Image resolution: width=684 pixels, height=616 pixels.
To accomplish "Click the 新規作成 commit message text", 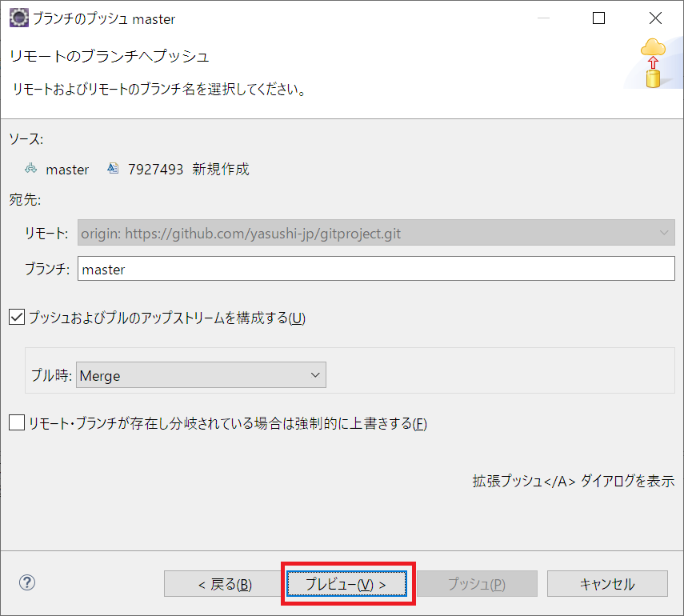I will click(x=221, y=169).
